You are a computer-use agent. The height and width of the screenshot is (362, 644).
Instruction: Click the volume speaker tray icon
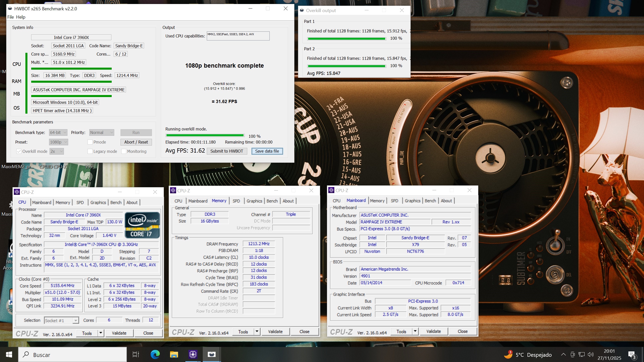[590, 354]
